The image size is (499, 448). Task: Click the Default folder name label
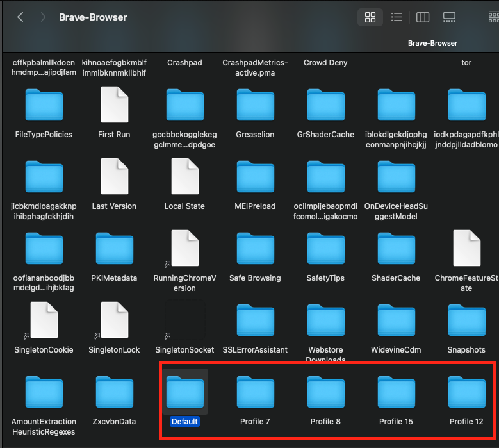coord(184,421)
